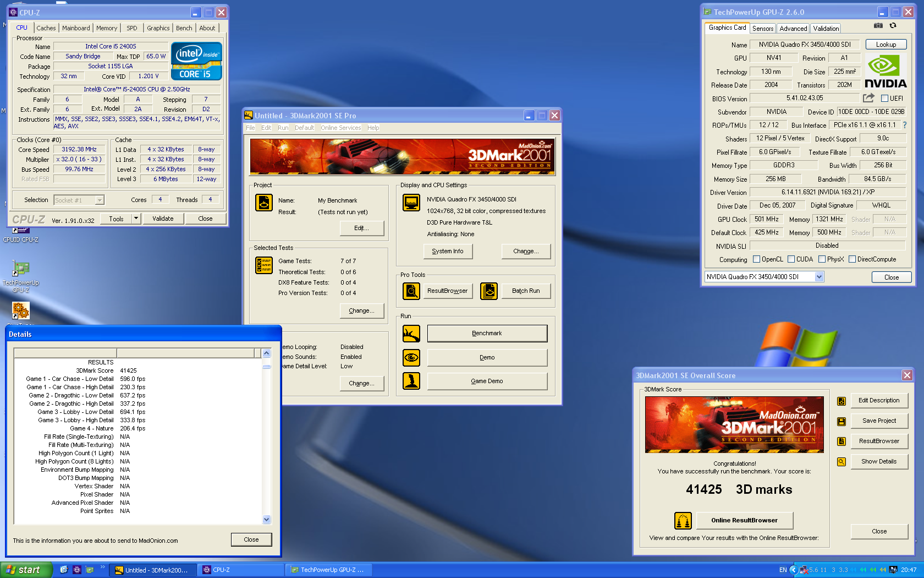Switch to TechPowerUp GPU-Z taskbar item

point(329,570)
